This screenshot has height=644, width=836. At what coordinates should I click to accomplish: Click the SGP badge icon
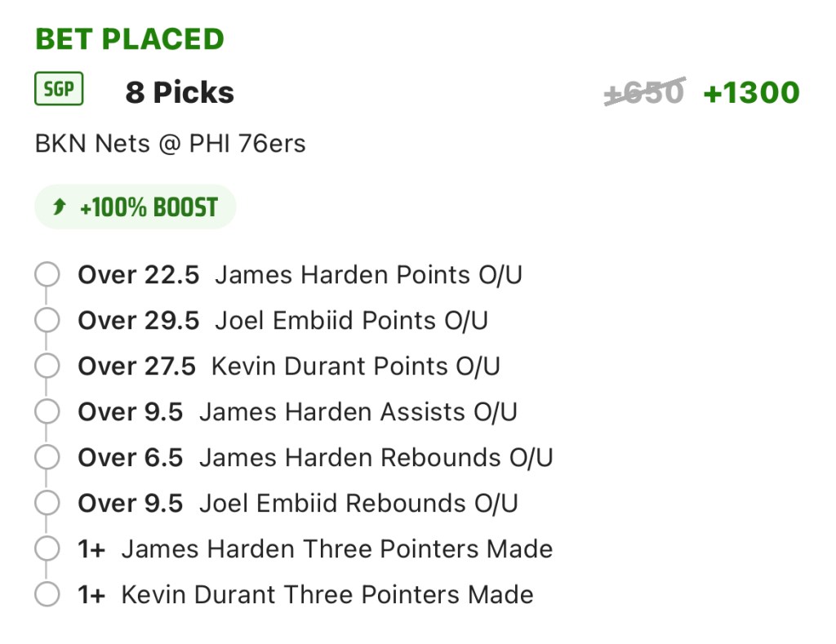[x=59, y=90]
